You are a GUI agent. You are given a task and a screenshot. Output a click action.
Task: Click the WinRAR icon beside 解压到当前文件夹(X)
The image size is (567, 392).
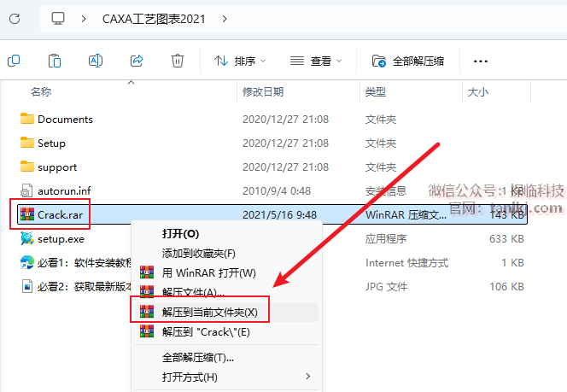tap(147, 312)
